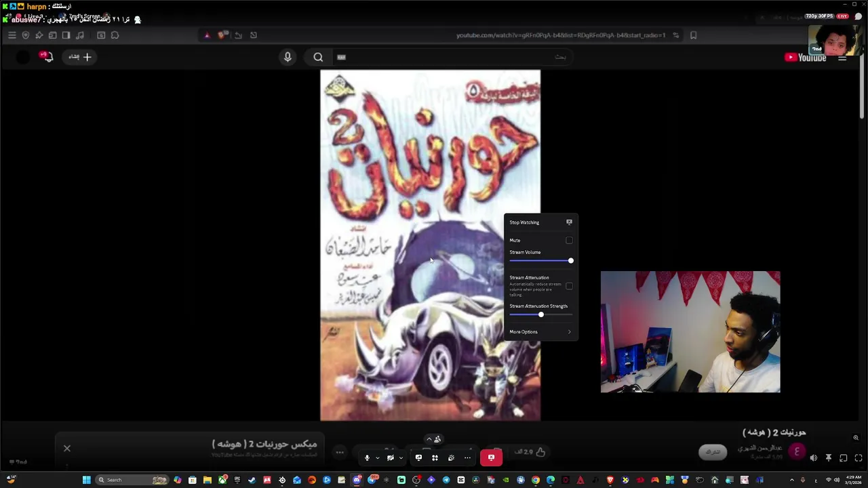
Task: Open the channel avatar with letter ع
Action: pos(797,451)
